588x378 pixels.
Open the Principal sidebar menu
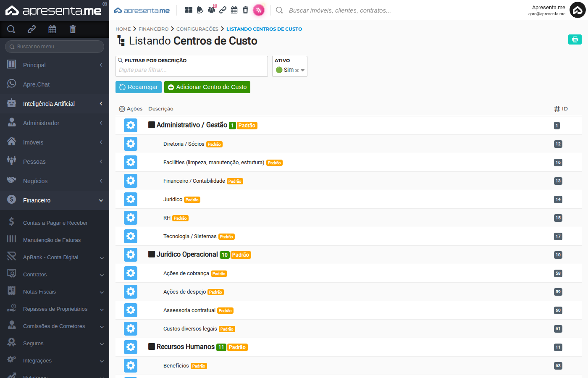click(x=55, y=65)
